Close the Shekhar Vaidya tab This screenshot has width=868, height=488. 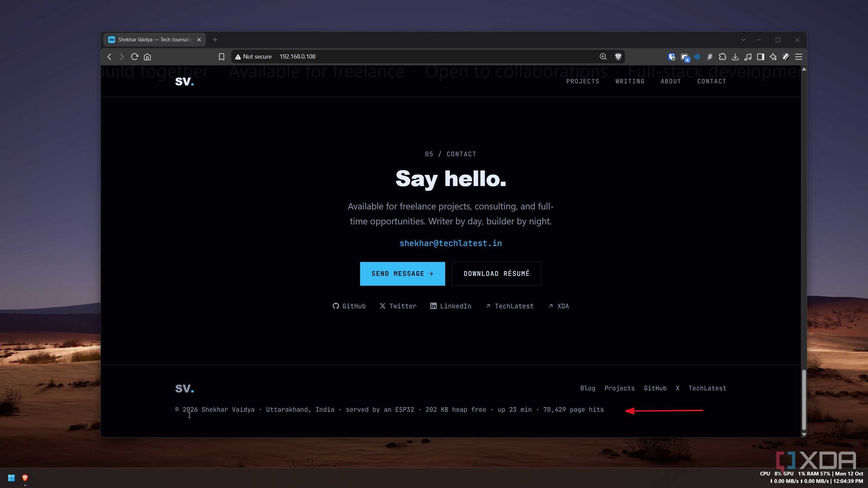(199, 40)
